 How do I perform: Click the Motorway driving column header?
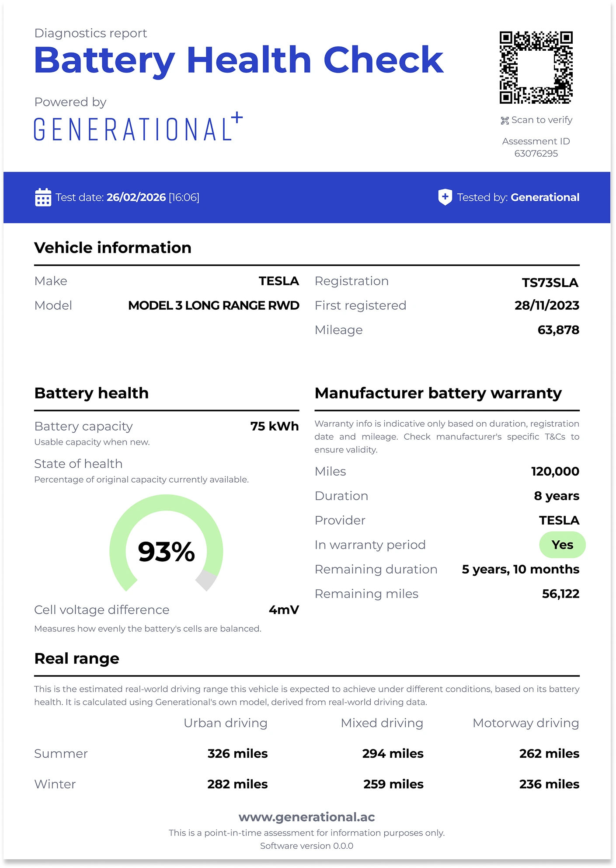click(x=526, y=724)
